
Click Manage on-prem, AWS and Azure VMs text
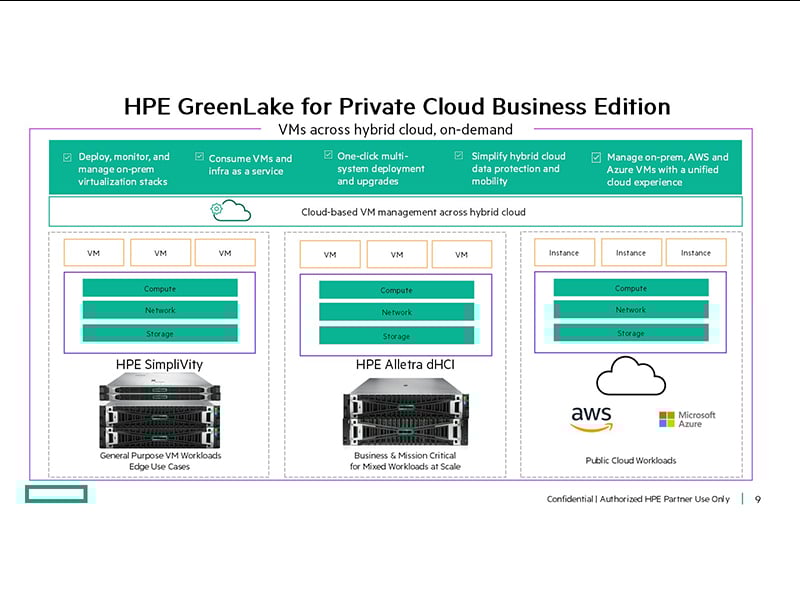[x=667, y=169]
